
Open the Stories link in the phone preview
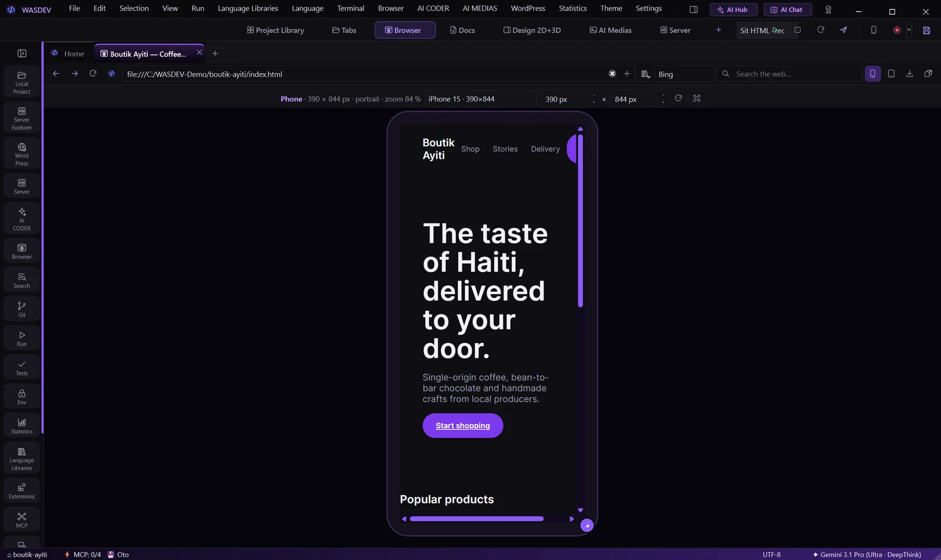coord(505,149)
